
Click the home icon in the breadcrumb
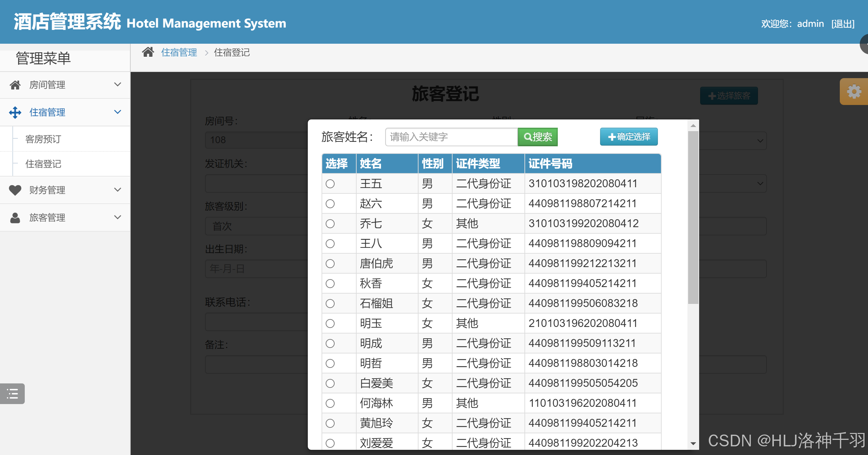coord(148,52)
